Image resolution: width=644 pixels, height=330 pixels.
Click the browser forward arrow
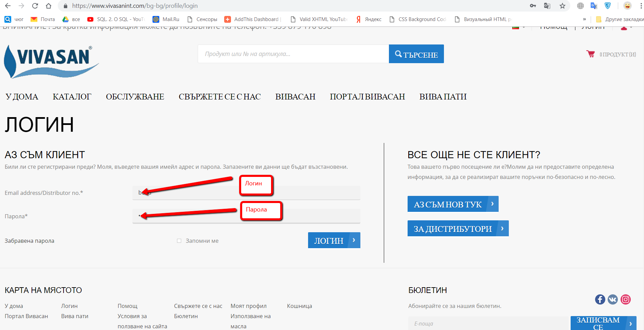coord(21,6)
